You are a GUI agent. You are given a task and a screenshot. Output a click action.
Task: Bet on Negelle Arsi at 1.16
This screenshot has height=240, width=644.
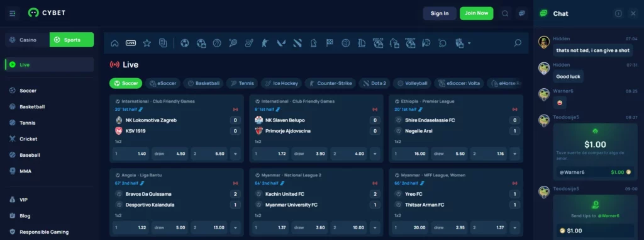point(489,154)
